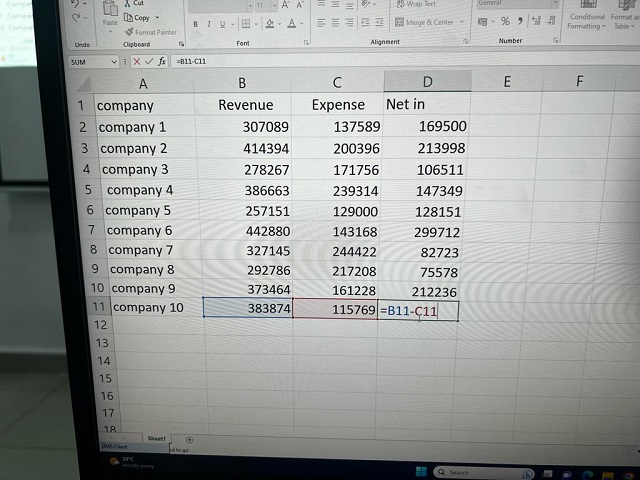Viewport: 640px width, 480px height.
Task: Open Borders dropdown arrow
Action: click(x=256, y=24)
